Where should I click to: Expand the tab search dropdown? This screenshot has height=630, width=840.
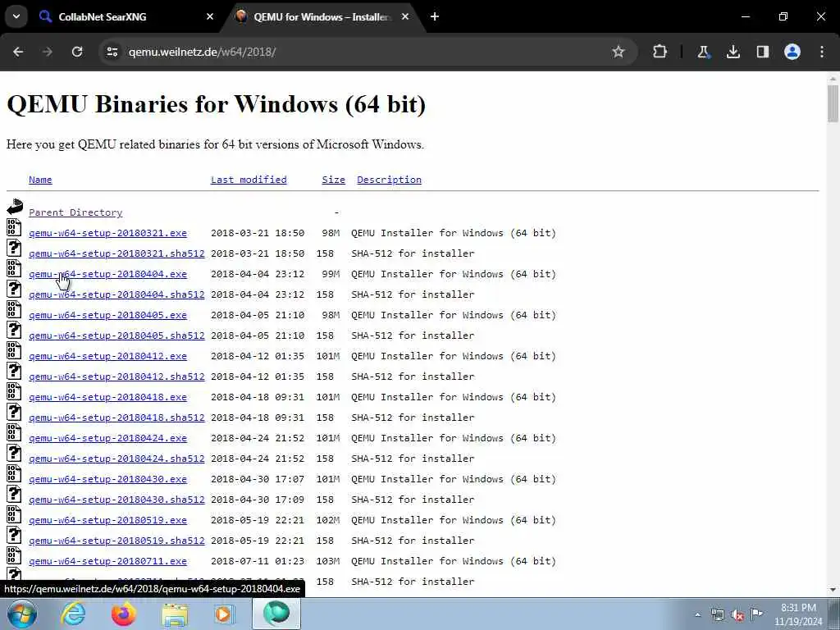[x=16, y=16]
